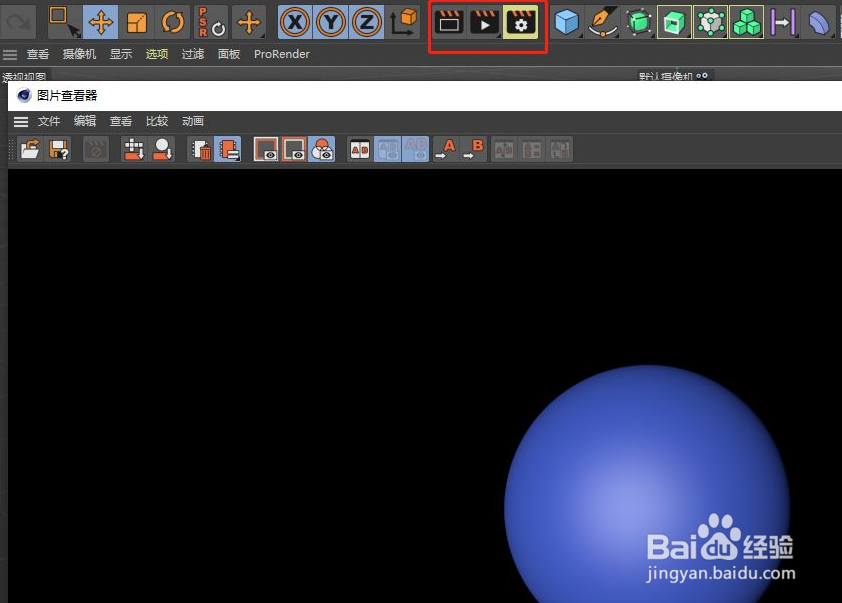Open the Cloner MoGraph icon

coord(710,22)
